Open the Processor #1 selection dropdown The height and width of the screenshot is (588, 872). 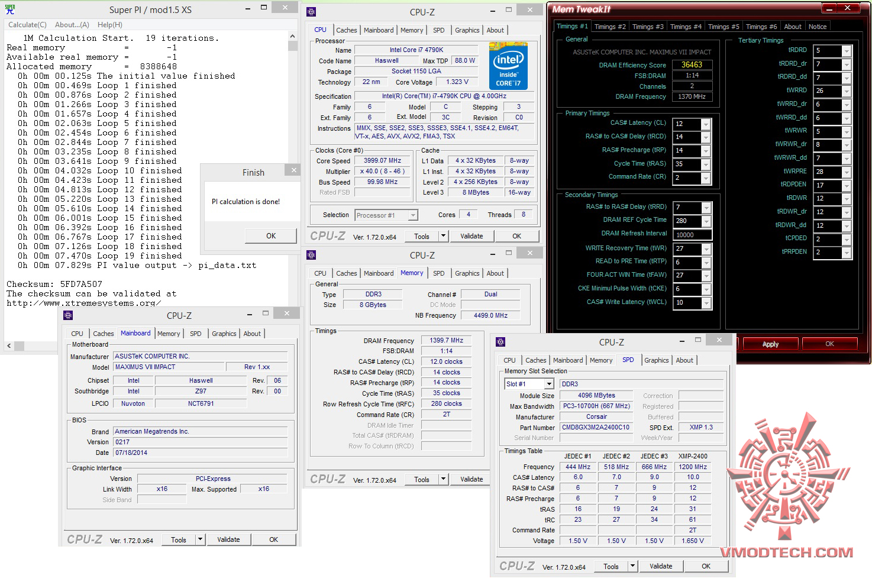point(412,215)
